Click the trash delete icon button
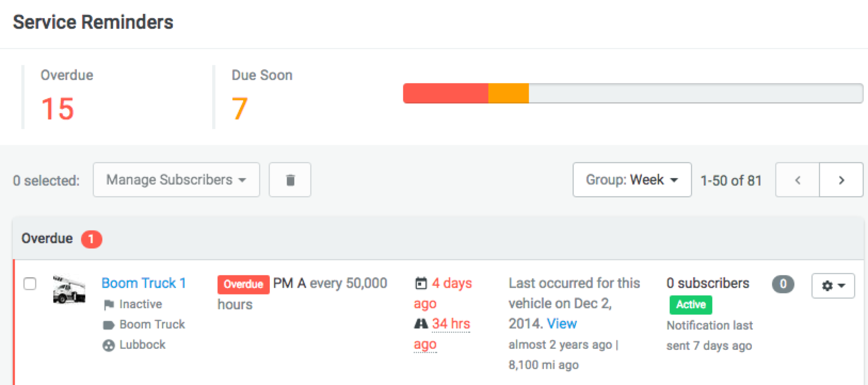This screenshot has height=385, width=868. 290,180
